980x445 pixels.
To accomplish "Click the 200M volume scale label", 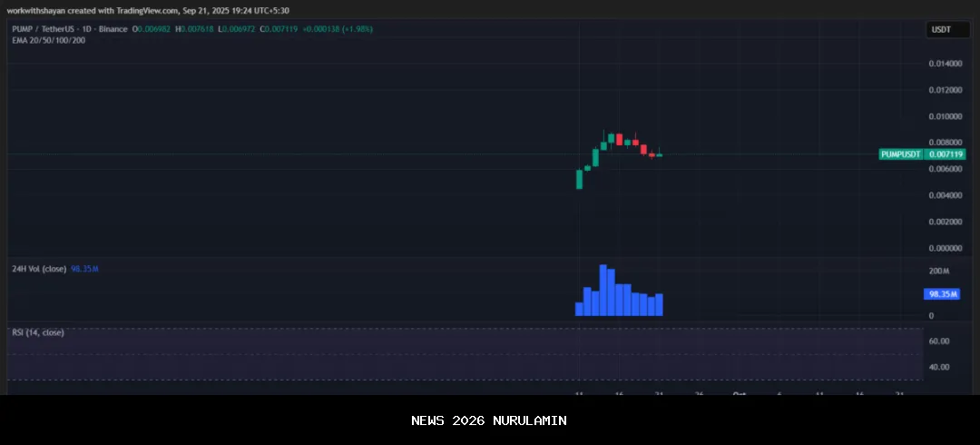I will [938, 272].
